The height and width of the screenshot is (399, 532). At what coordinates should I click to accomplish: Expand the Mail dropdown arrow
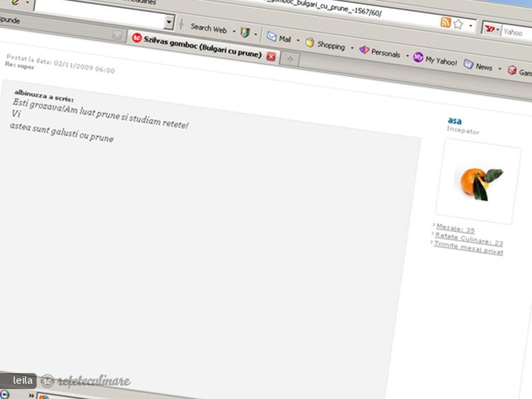coord(298,40)
